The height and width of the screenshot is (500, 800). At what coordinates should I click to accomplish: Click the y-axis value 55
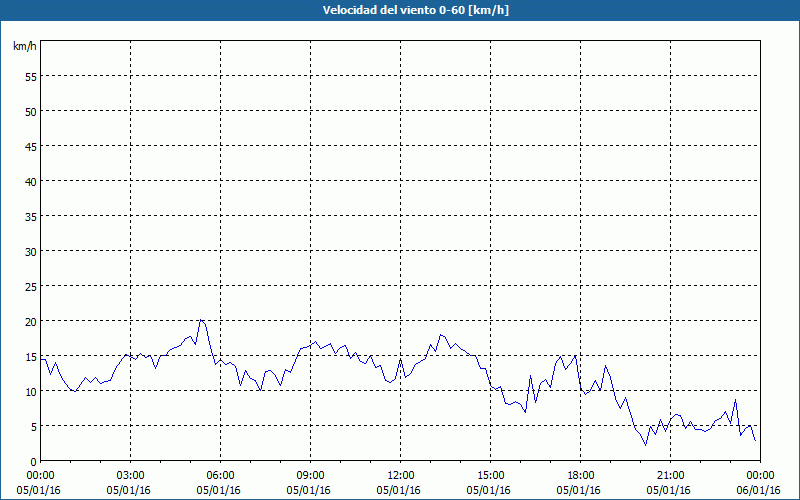(31, 77)
